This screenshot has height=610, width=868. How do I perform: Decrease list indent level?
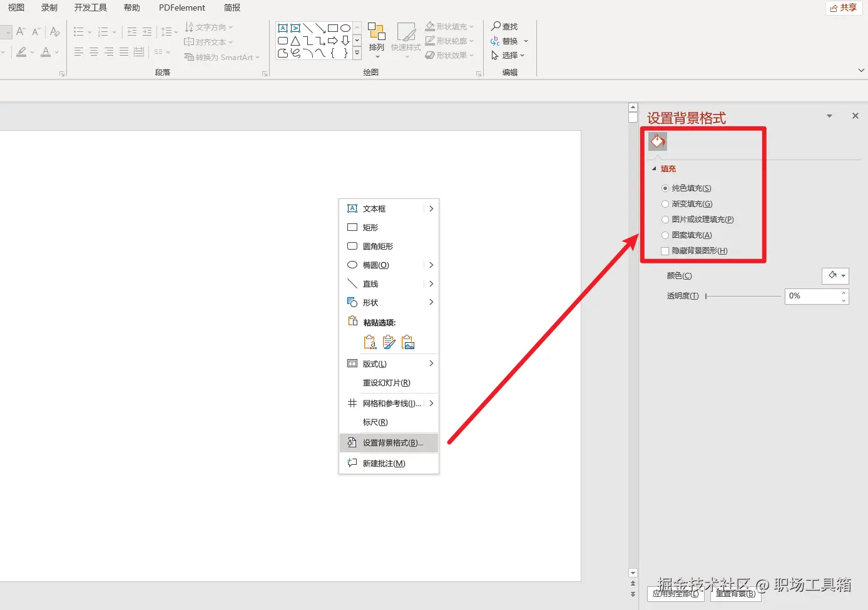point(132,31)
